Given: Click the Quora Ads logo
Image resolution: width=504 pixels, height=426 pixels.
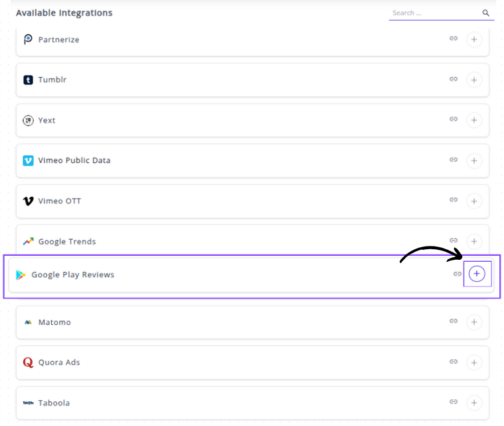Looking at the screenshot, I should tap(28, 362).
